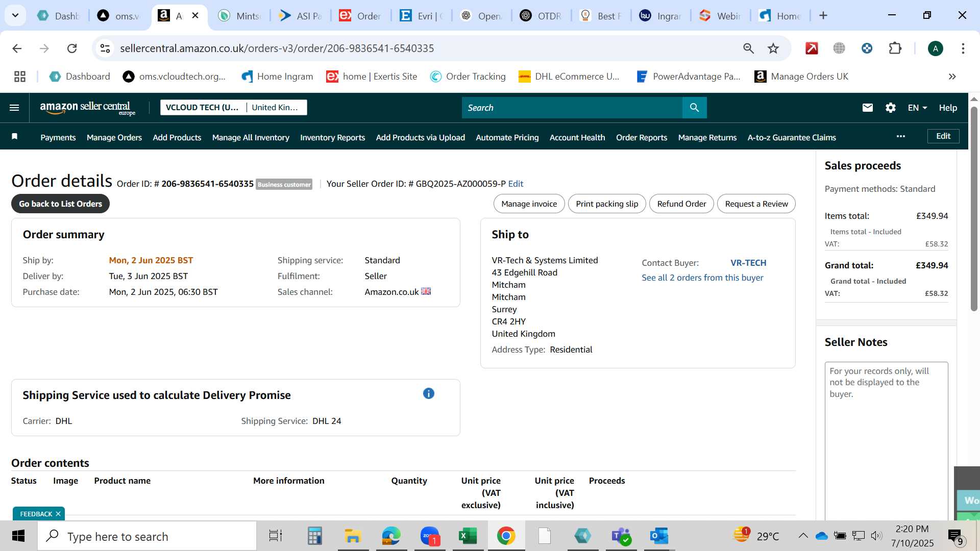Open Windows Start menu
The image size is (980, 551).
pyautogui.click(x=18, y=536)
